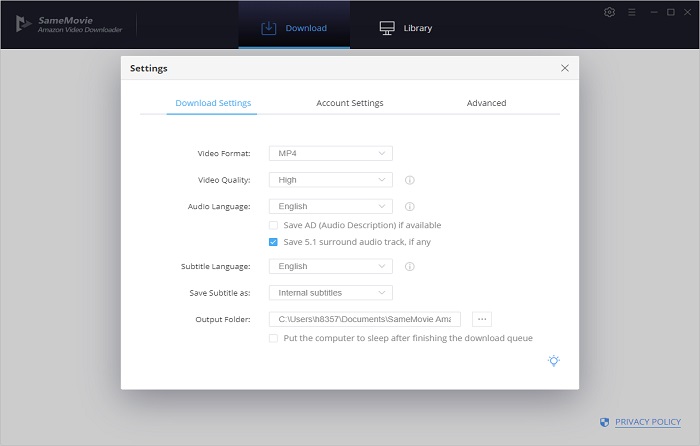Browse output folder with ellipsis button

click(x=481, y=319)
